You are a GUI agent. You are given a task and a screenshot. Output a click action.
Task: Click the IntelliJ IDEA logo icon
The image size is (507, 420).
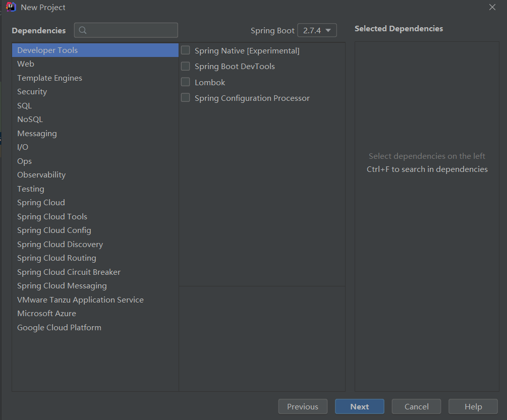(x=11, y=7)
